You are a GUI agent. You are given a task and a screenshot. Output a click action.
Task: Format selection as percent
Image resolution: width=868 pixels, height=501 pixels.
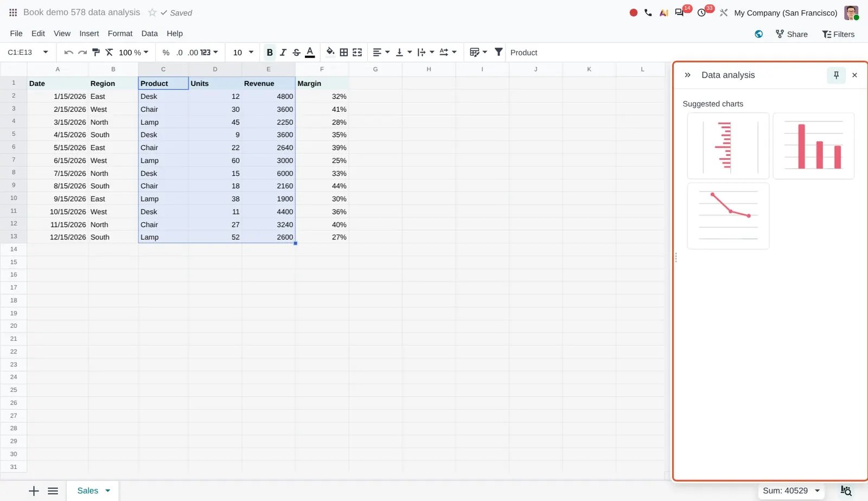point(166,53)
